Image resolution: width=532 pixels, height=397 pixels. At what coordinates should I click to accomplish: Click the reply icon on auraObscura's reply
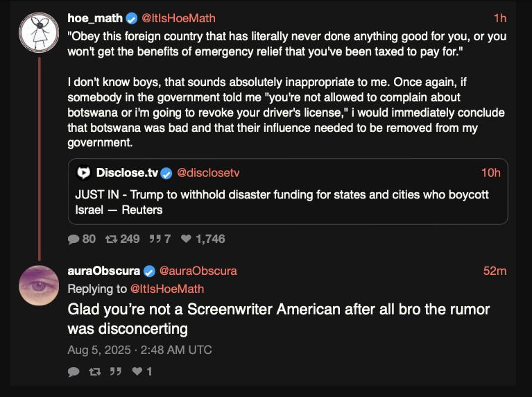[x=74, y=371]
